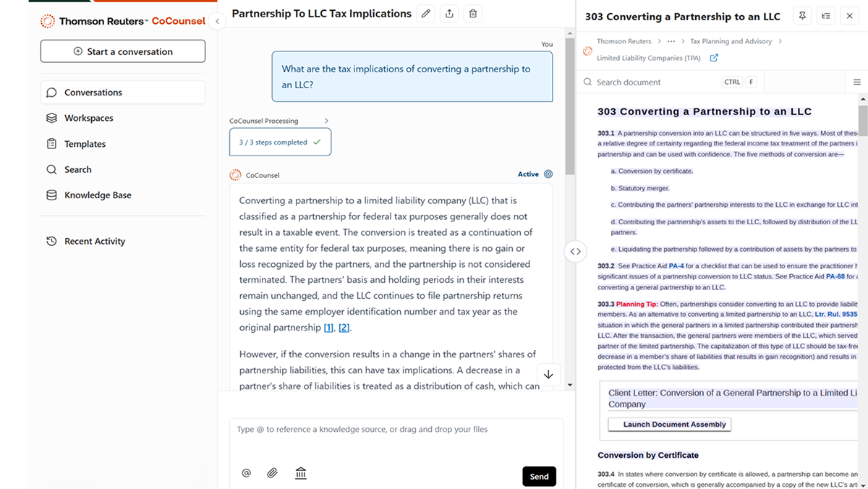Click the share/export icon beside conversation title

[x=449, y=14]
